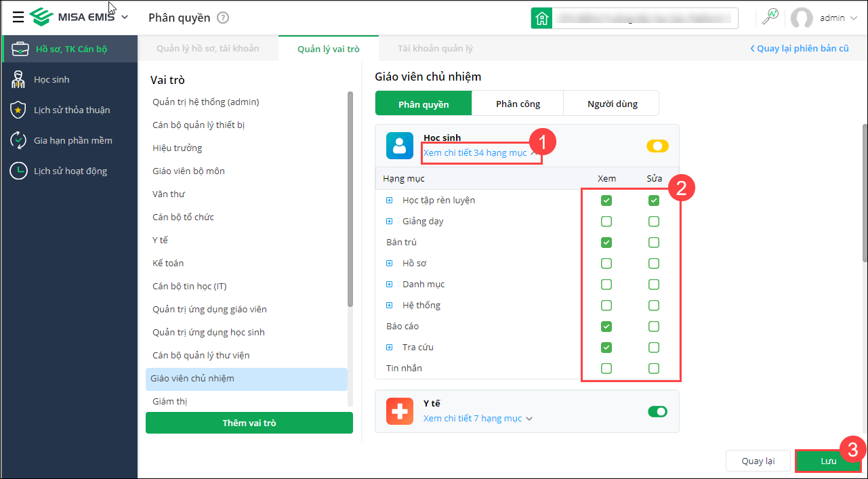Expand the Hệ thống row
Image resolution: width=868 pixels, height=479 pixels.
390,306
